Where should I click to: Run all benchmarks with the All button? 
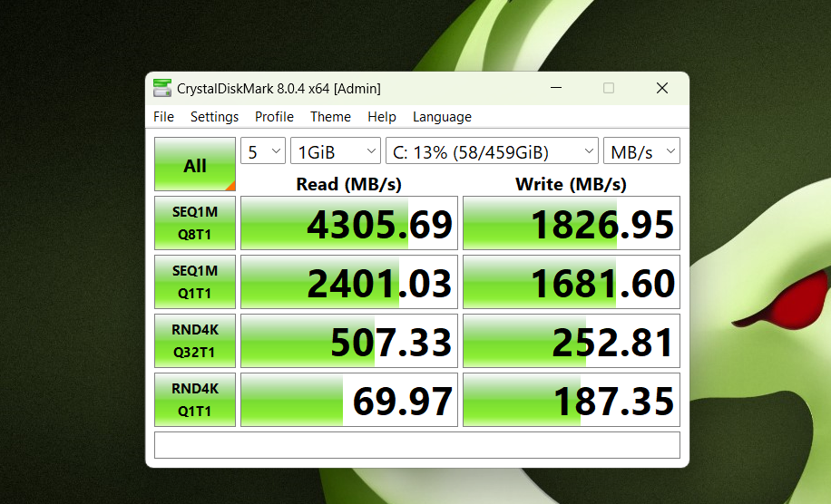[195, 164]
